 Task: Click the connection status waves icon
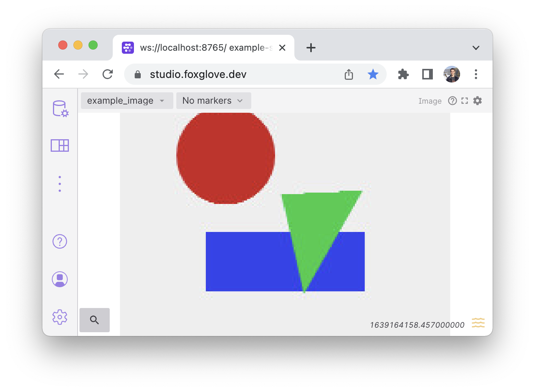tap(478, 323)
